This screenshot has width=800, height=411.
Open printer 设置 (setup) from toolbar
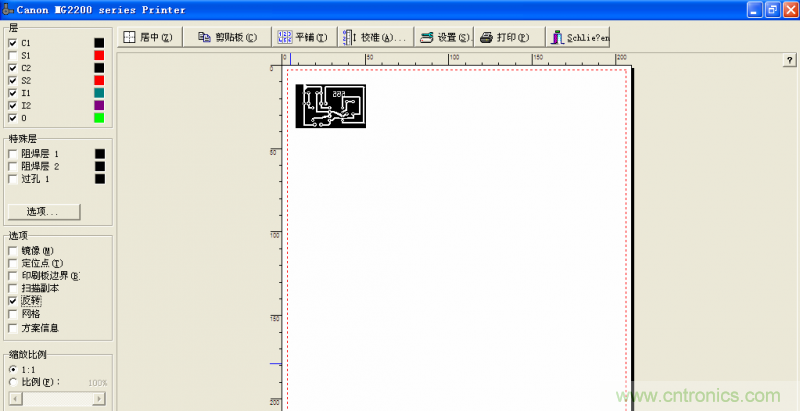[x=444, y=37]
